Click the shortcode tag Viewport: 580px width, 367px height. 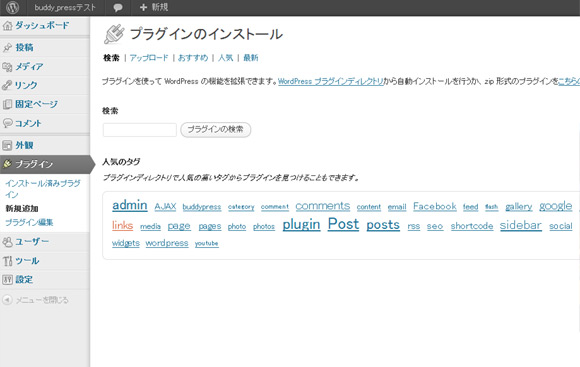click(472, 226)
